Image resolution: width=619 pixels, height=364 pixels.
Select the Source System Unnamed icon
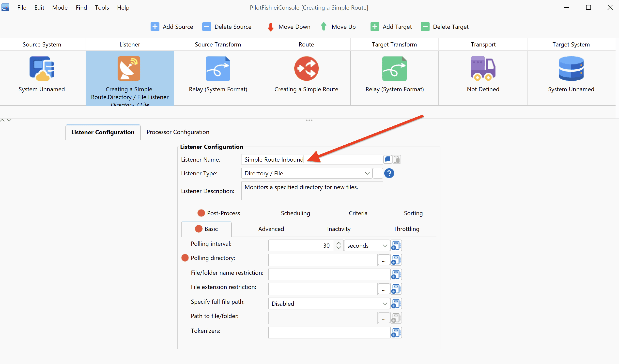tap(42, 68)
